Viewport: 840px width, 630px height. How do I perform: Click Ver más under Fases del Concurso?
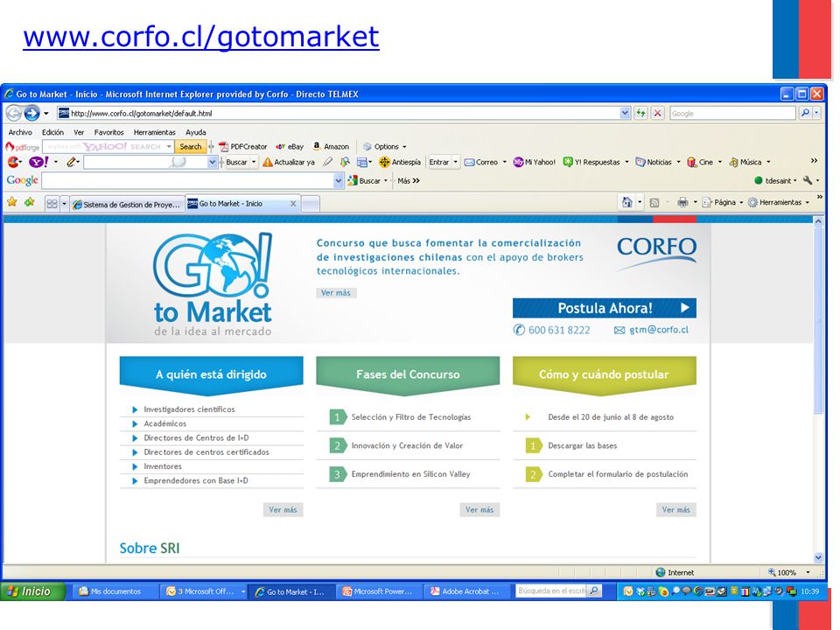coord(479,509)
